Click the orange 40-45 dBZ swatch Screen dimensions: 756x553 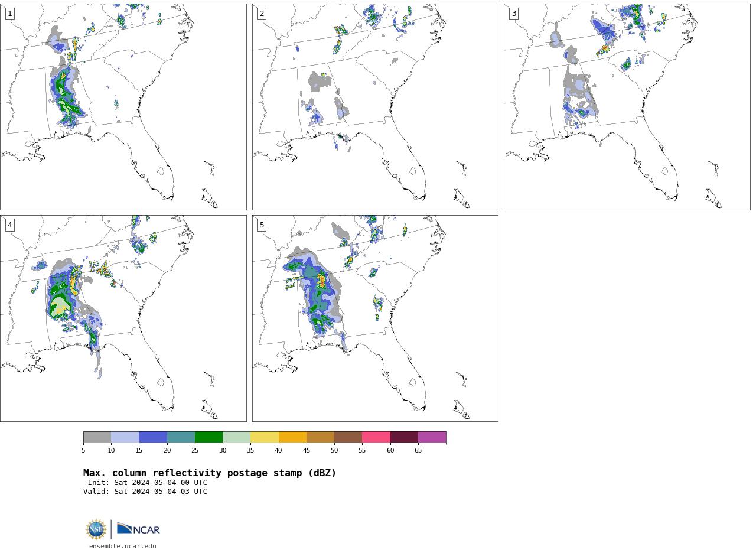point(292,437)
